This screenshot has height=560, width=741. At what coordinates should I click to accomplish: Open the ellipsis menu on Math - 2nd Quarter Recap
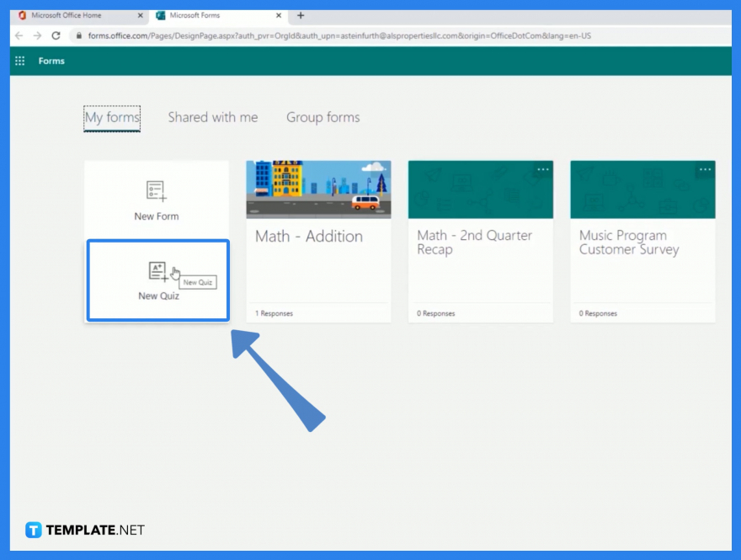click(542, 168)
